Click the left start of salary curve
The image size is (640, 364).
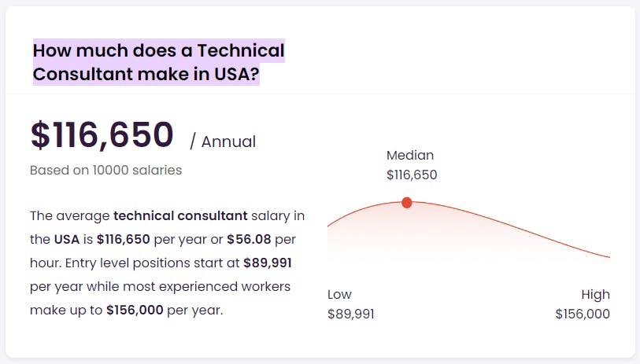[x=329, y=225]
